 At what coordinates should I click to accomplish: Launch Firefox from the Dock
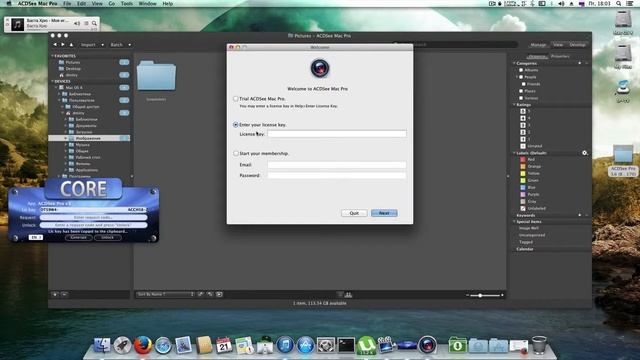point(143,345)
